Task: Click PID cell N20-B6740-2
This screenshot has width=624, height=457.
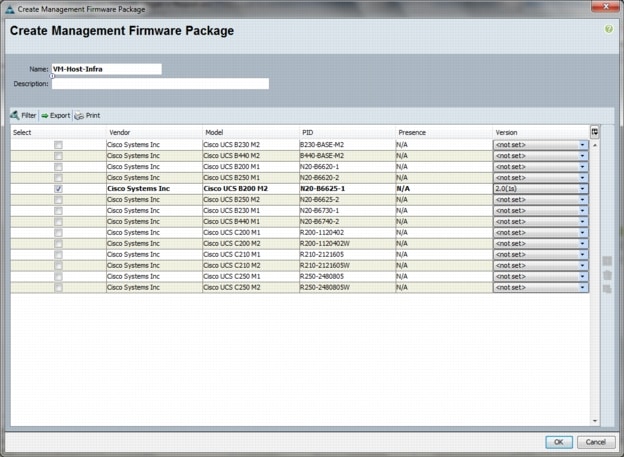Action: 347,222
